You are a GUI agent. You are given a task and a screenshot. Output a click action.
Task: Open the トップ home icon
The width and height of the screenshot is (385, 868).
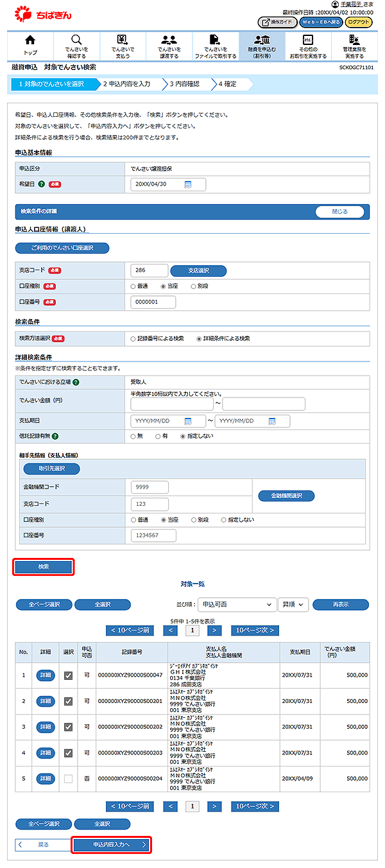point(30,46)
